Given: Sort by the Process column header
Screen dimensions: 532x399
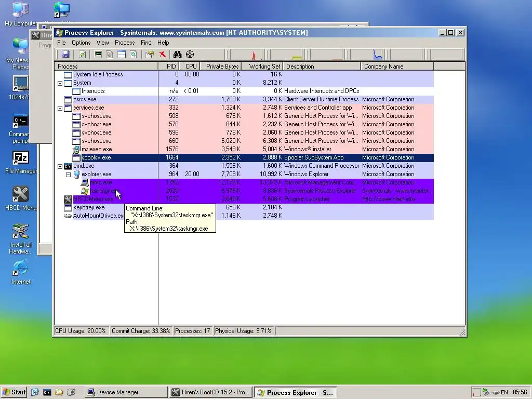Looking at the screenshot, I should [106, 66].
